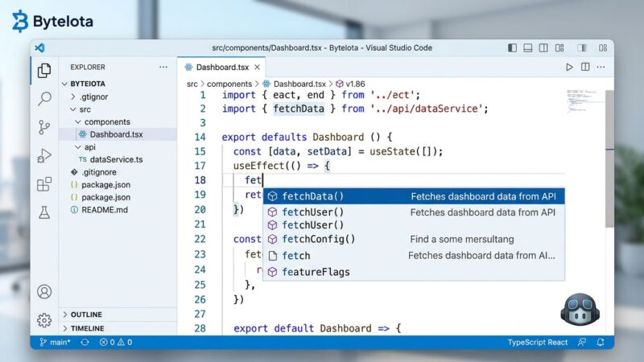Open errors and warnings 0 0 indicator

(116, 342)
